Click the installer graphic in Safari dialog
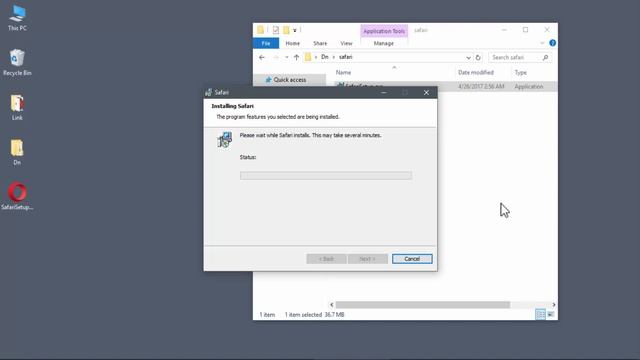 tap(225, 140)
